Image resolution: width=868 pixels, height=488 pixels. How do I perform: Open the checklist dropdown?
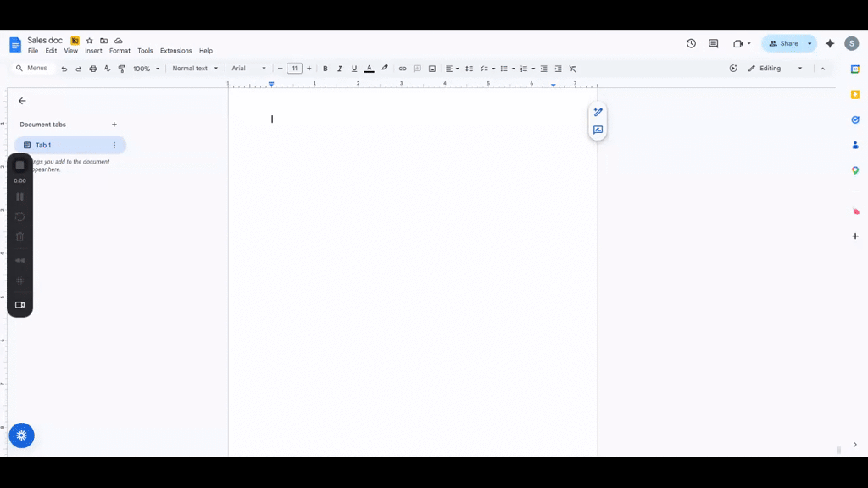point(493,69)
